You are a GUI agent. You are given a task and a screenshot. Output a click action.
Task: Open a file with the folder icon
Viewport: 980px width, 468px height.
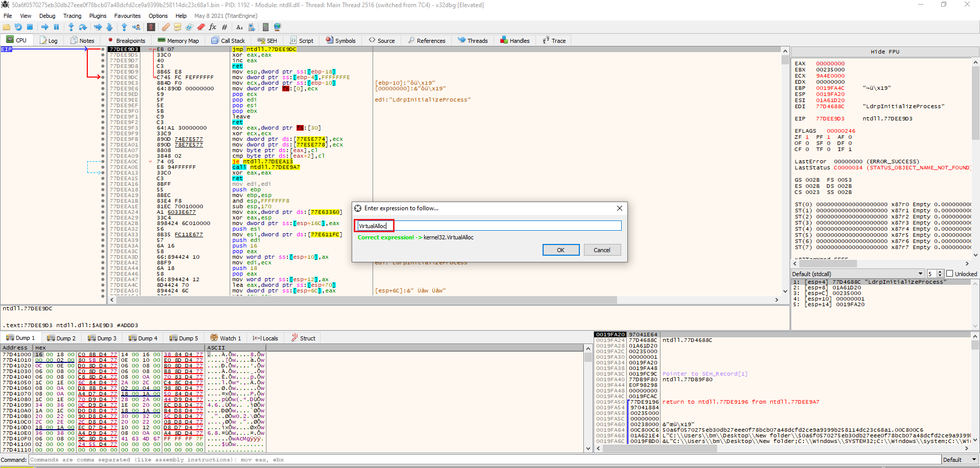click(x=7, y=27)
